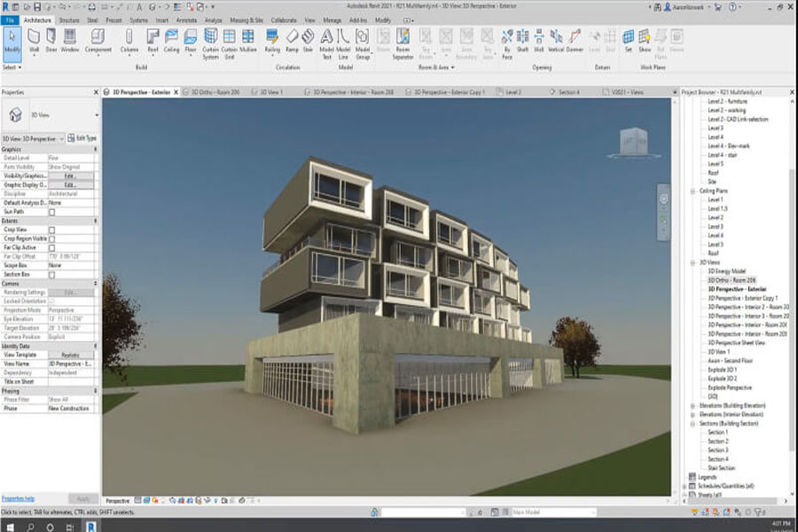Click the Set work plane tool
798x532 pixels.
(x=629, y=41)
